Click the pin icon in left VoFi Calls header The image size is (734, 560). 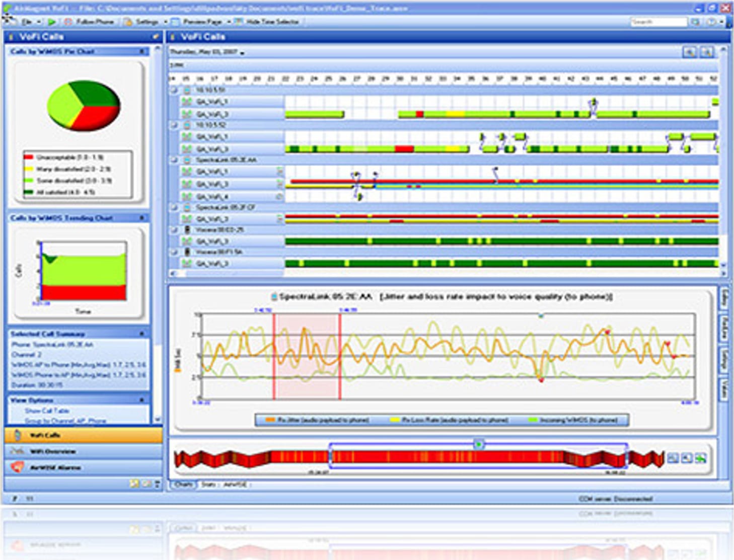click(x=156, y=37)
